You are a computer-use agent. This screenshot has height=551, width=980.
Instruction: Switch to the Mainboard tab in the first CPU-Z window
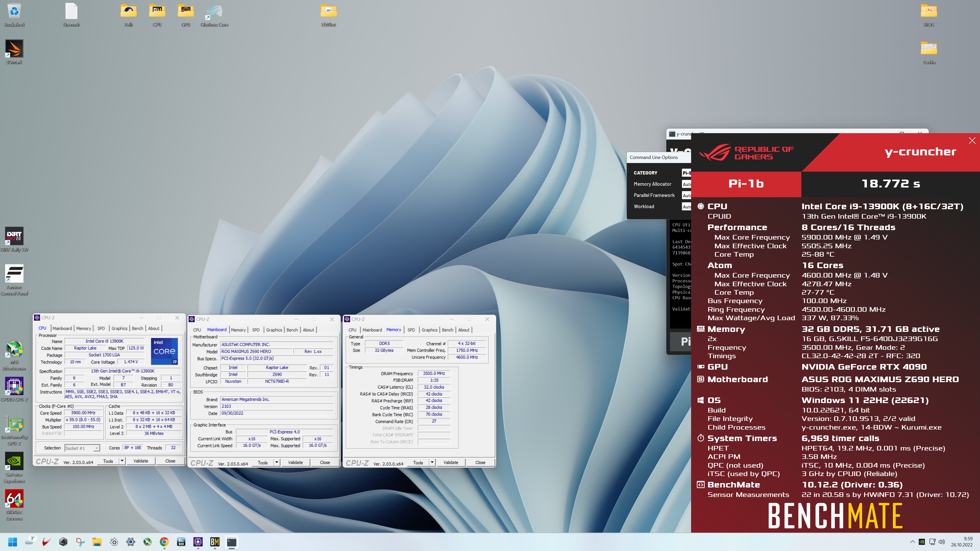[62, 328]
